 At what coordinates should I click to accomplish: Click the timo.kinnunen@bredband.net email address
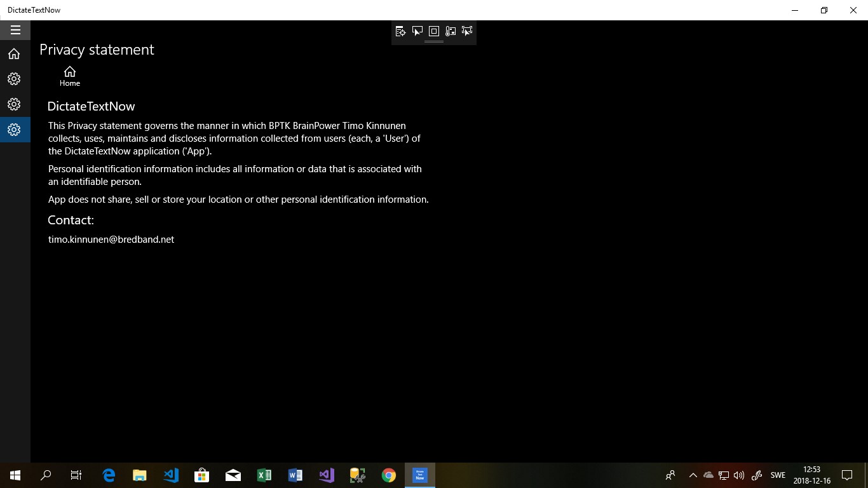coord(111,240)
